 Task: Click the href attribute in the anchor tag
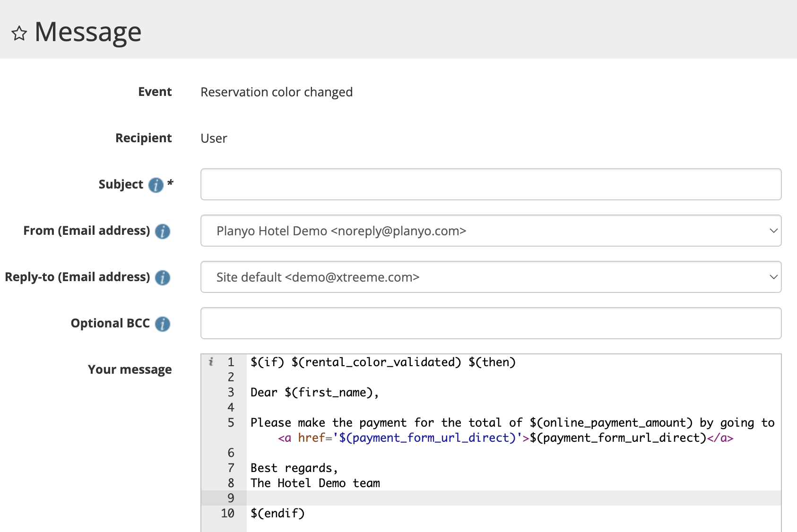click(x=311, y=438)
